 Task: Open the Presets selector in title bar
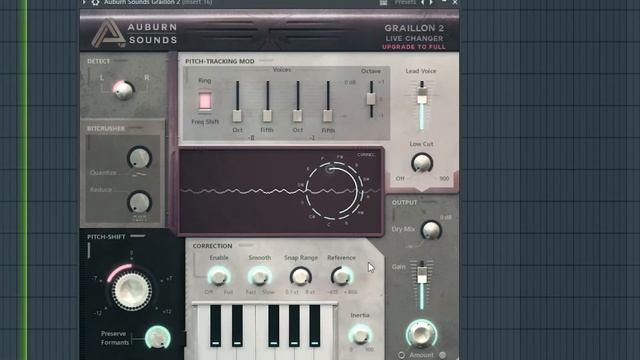pos(405,2)
